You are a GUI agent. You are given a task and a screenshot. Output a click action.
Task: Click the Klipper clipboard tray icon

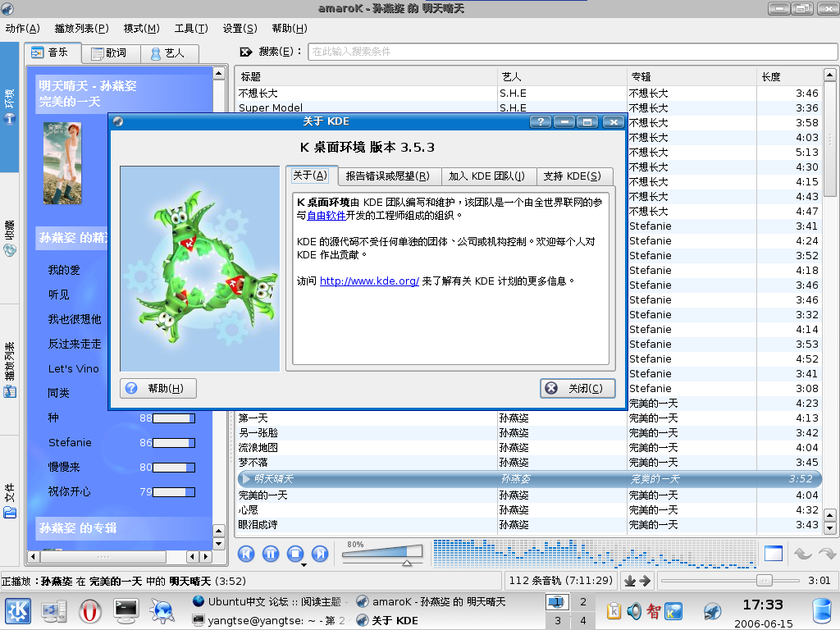[x=614, y=610]
